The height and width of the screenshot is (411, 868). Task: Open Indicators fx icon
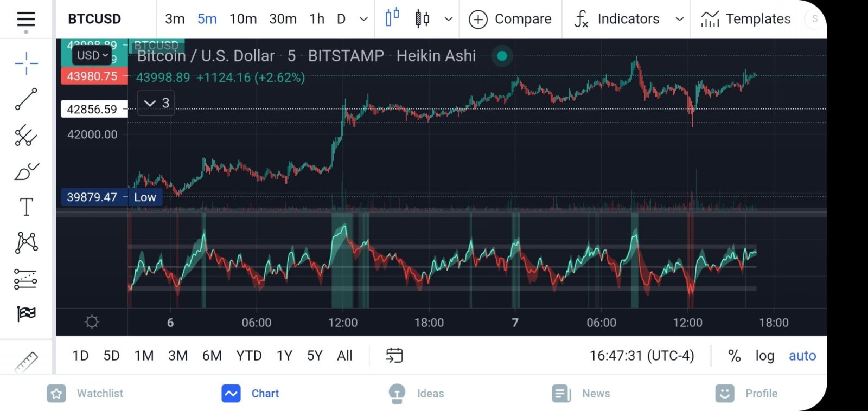[x=581, y=19]
